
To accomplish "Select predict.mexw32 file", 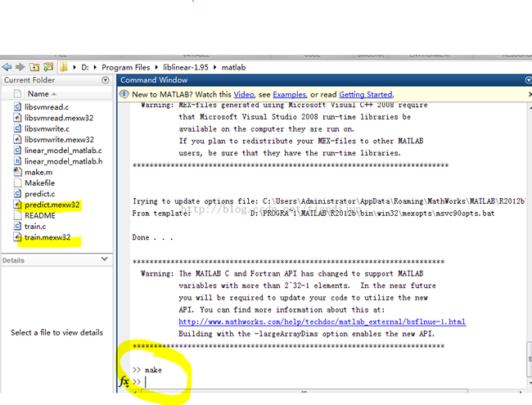I will tap(52, 205).
